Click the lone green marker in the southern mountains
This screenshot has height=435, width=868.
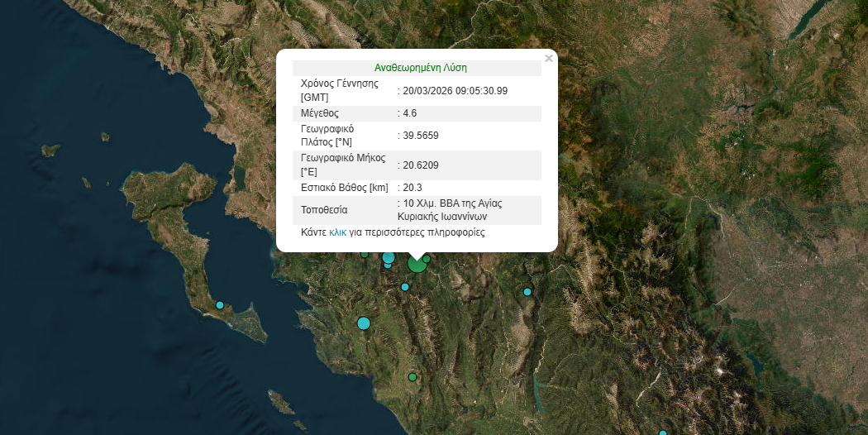(413, 377)
